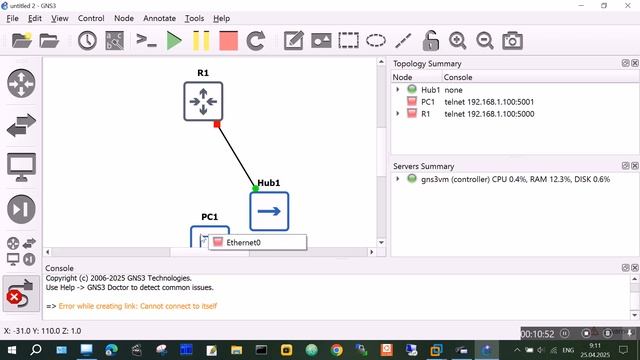The height and width of the screenshot is (360, 640).
Task: Open the Tools menu
Action: (194, 18)
